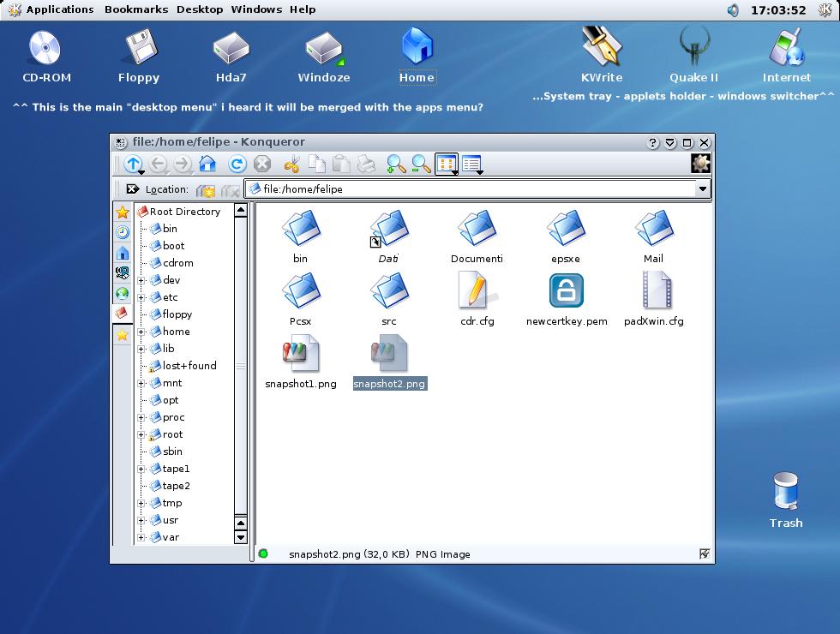This screenshot has width=840, height=634.
Task: Go to Home URL in toolbar
Action: pos(207,164)
